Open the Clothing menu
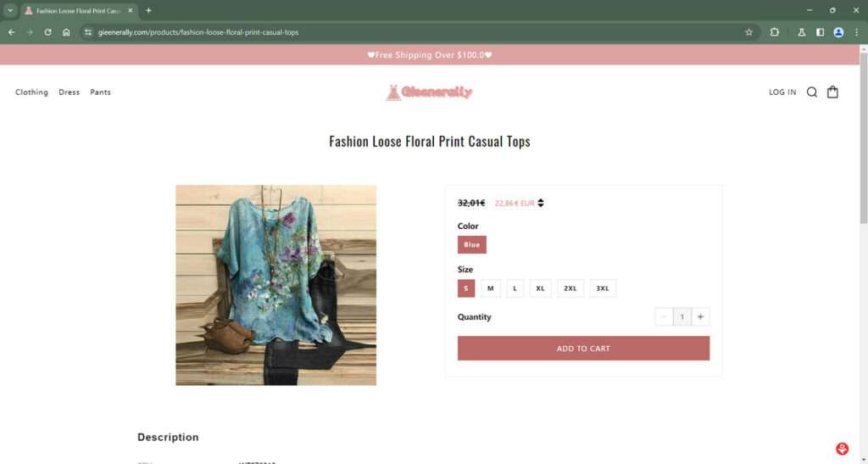Screen dimensions: 868x464 (31, 92)
